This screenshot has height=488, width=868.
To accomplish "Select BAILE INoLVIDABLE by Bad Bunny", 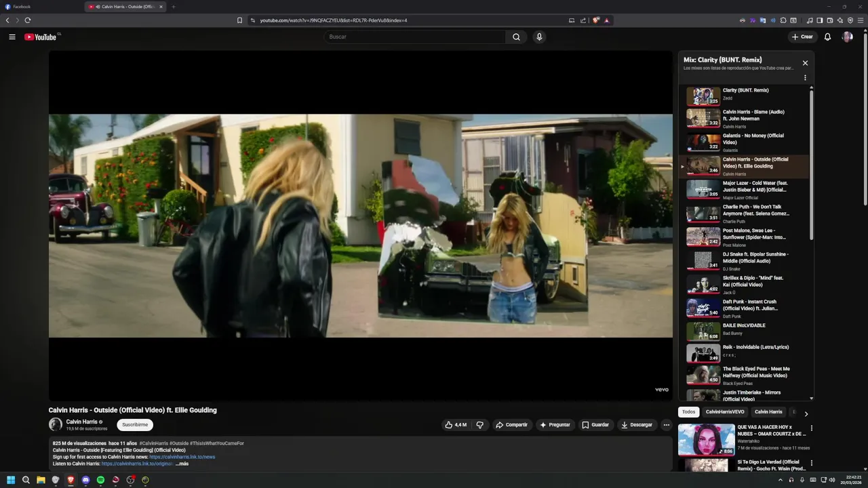I will pyautogui.click(x=744, y=331).
